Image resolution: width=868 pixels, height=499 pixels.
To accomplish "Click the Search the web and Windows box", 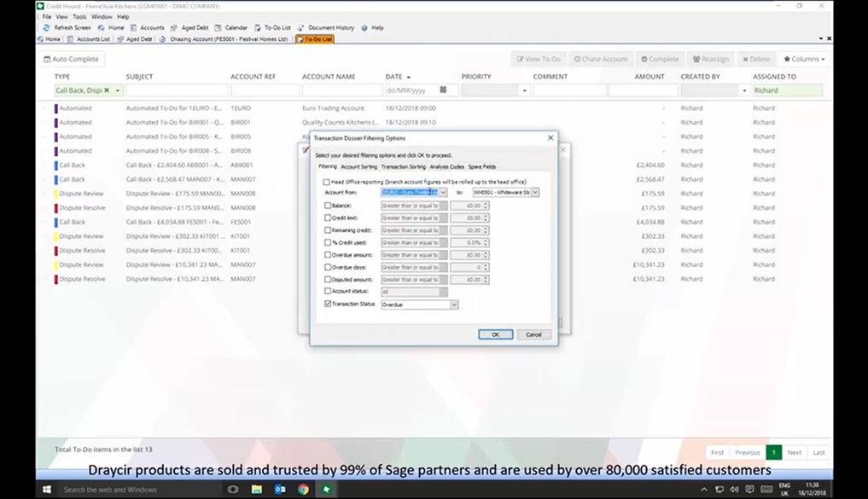I will click(x=138, y=489).
